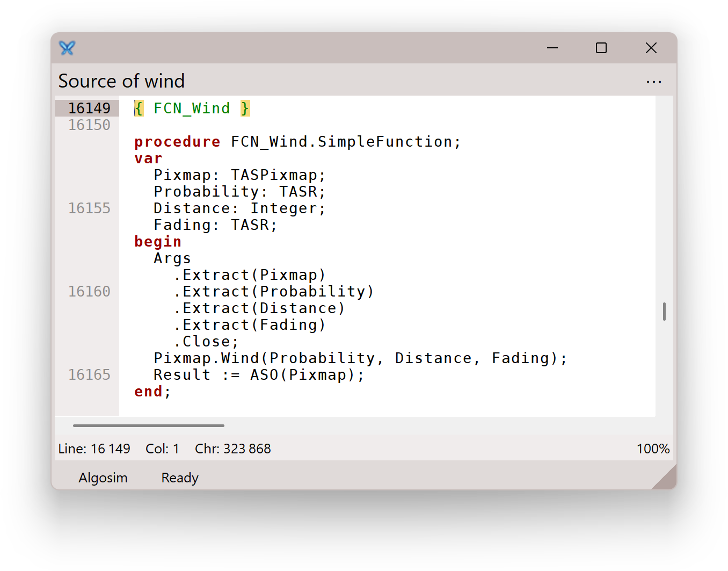The height and width of the screenshot is (571, 728).
Task: Close the Source of wind window
Action: pyautogui.click(x=651, y=48)
